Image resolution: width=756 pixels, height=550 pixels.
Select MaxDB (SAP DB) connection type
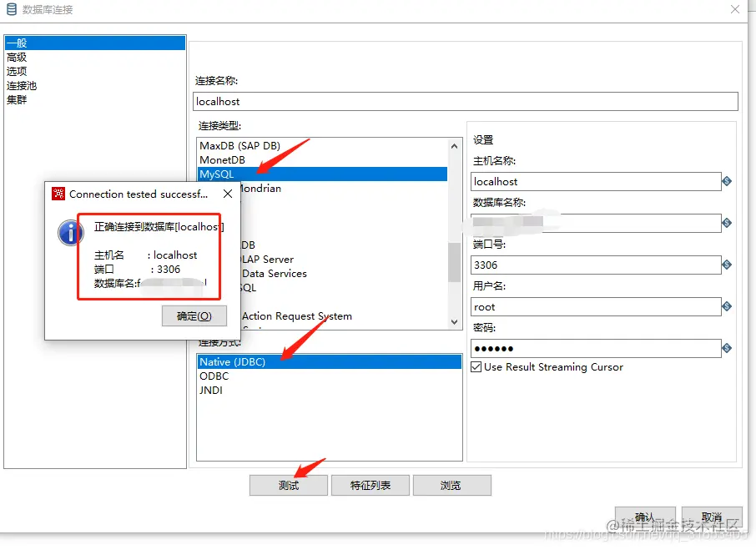coord(323,145)
